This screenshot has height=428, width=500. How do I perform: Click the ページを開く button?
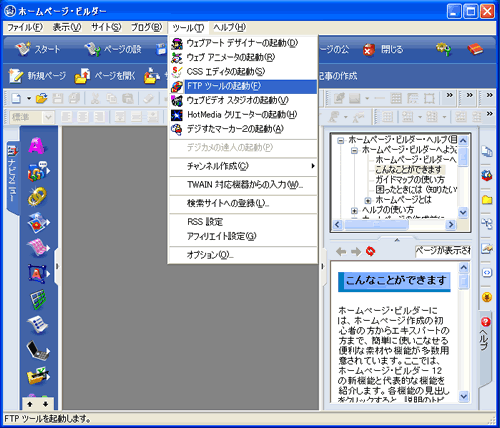pos(105,76)
